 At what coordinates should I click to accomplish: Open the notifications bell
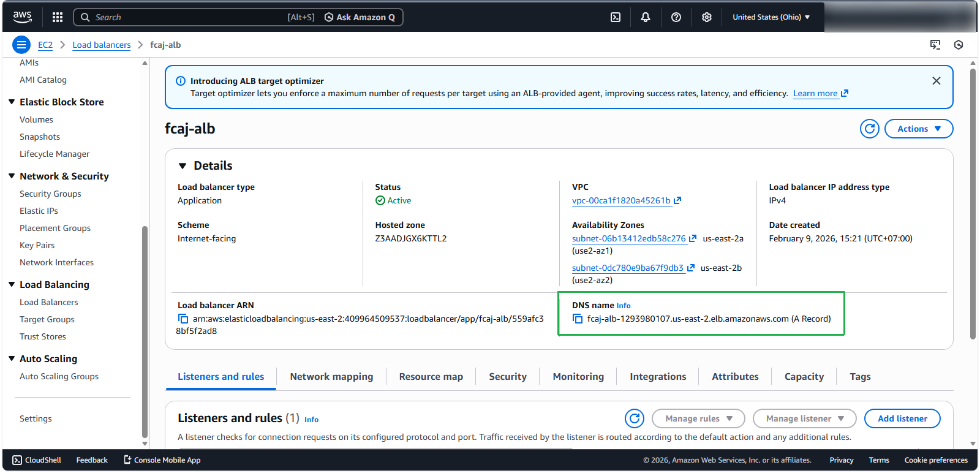[646, 17]
